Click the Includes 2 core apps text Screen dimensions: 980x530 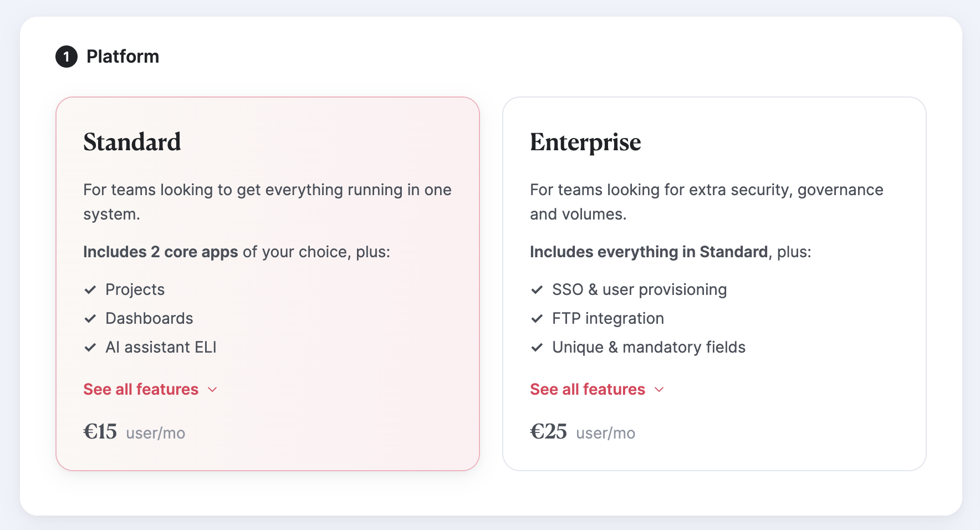point(160,252)
